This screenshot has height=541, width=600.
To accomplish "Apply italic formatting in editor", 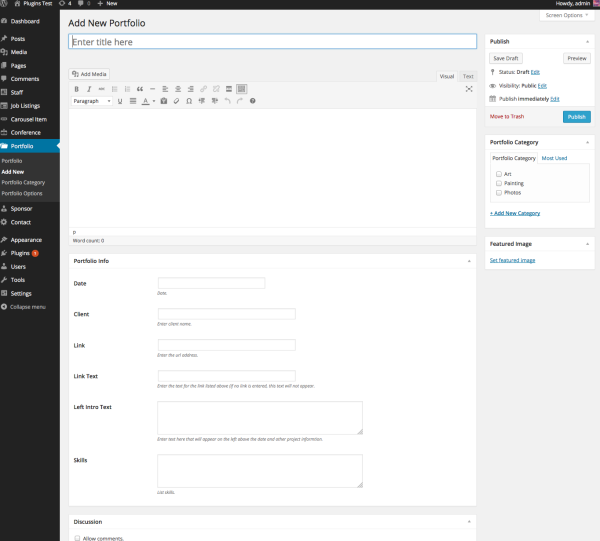I will coord(89,89).
